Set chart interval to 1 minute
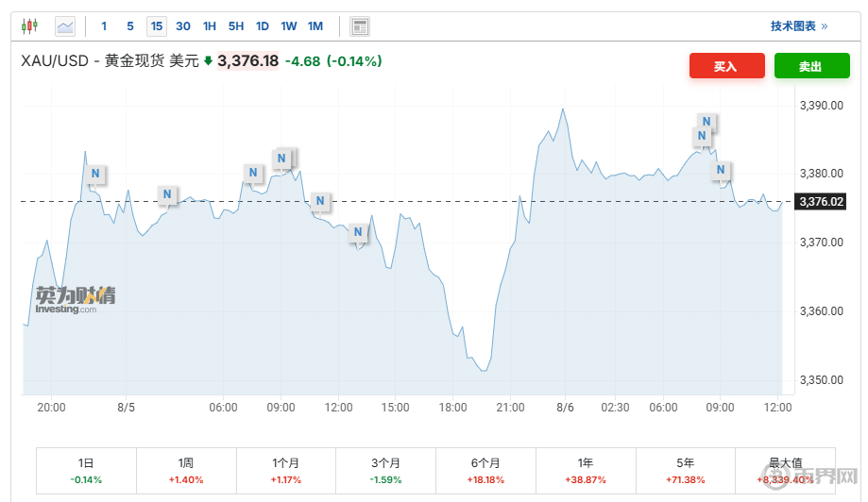Viewport: 868px width, 502px height. coord(104,26)
